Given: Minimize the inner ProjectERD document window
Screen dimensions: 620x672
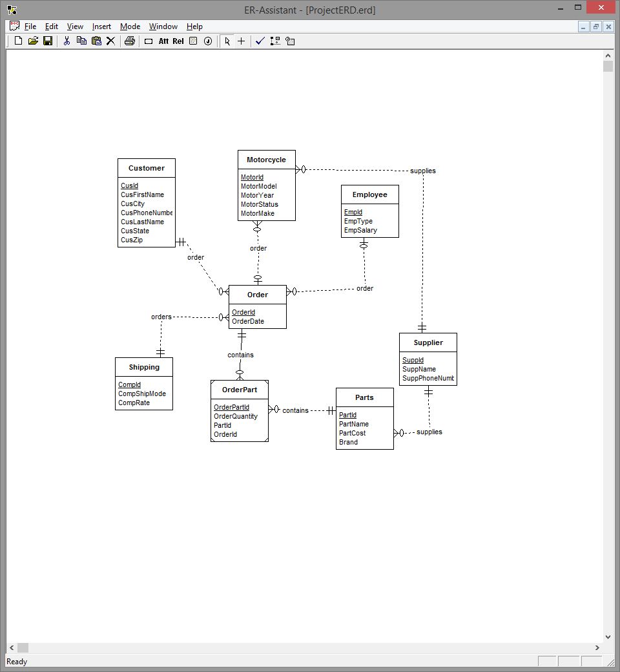Looking at the screenshot, I should pos(584,26).
